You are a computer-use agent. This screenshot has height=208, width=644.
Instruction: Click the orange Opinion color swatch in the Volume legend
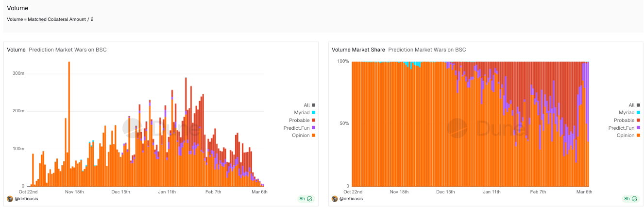[314, 135]
